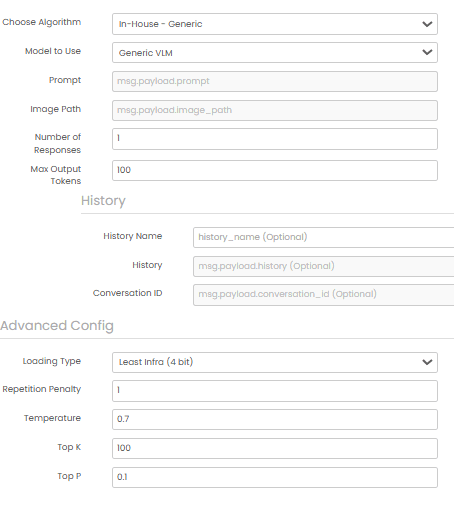
Task: Click the Conversation ID label
Action: pos(128,293)
